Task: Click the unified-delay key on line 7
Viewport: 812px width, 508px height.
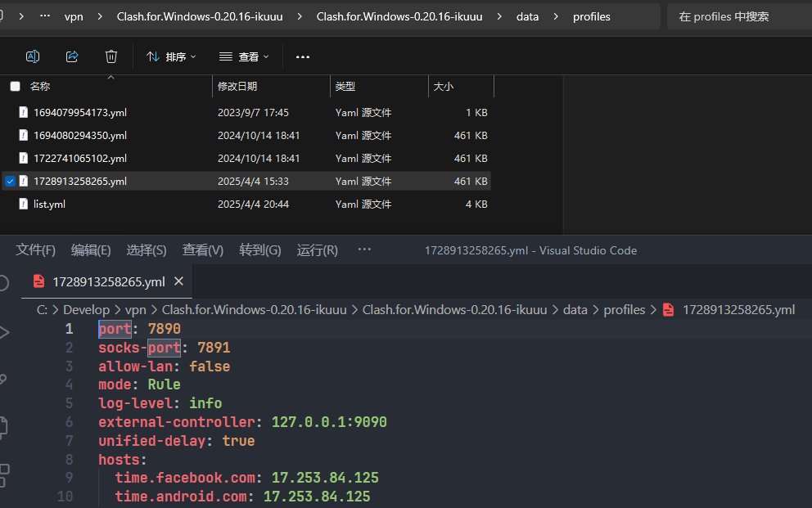Action: pyautogui.click(x=151, y=441)
